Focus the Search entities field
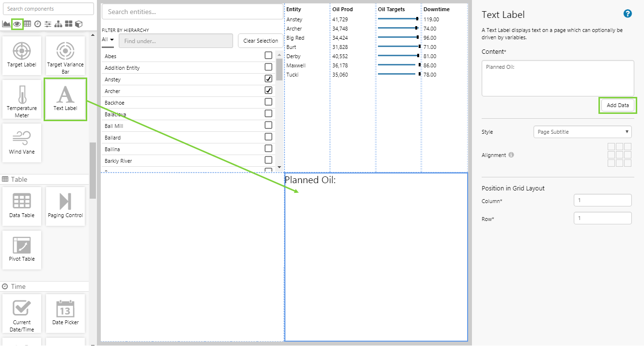This screenshot has width=644, height=346. pyautogui.click(x=192, y=12)
